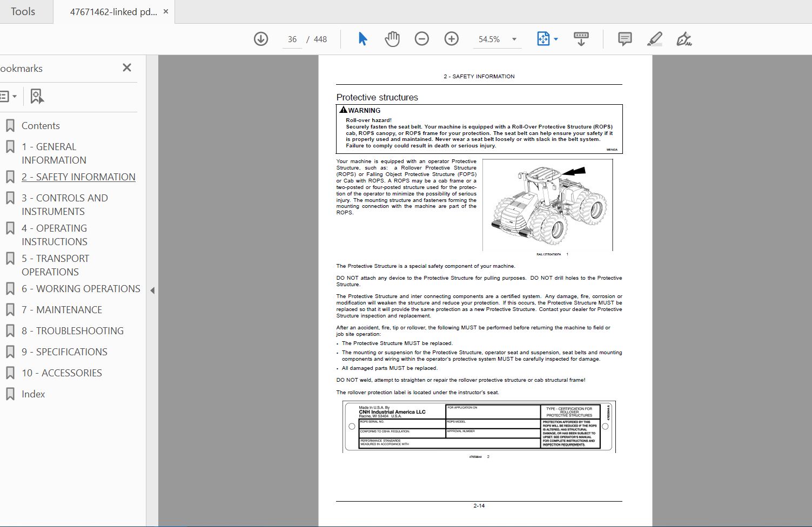Open the zoom level 54.5% dropdown
Viewport: 812px width, 527px height.
514,39
